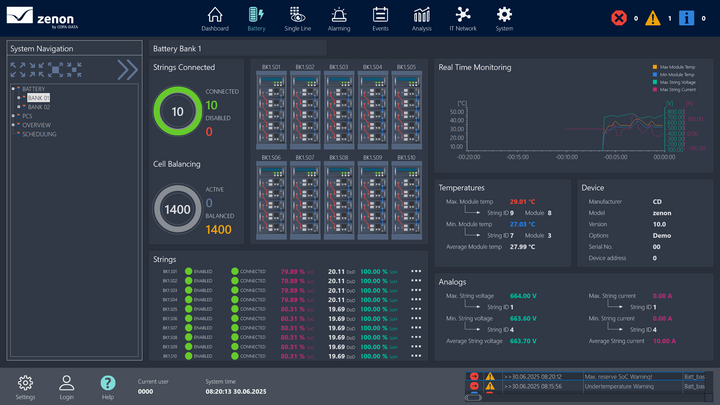Select BANK 01 in the navigation tree
The height and width of the screenshot is (405, 720).
[39, 98]
